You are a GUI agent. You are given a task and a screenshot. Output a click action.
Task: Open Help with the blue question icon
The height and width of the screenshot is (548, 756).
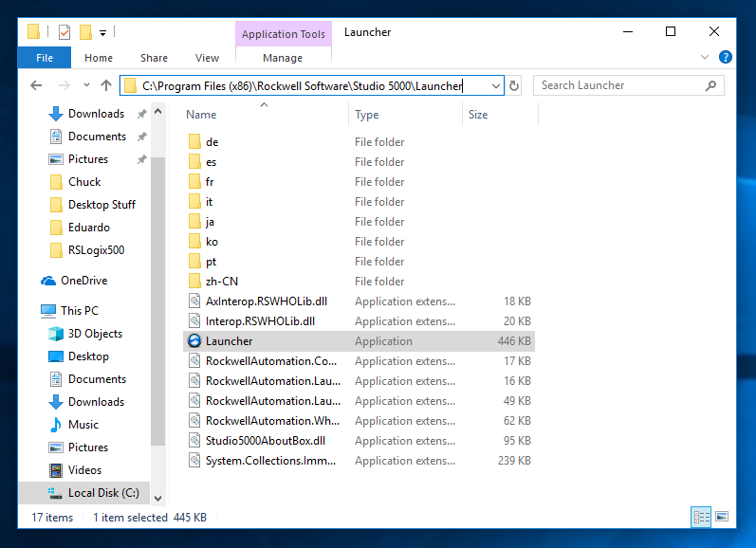click(x=725, y=57)
